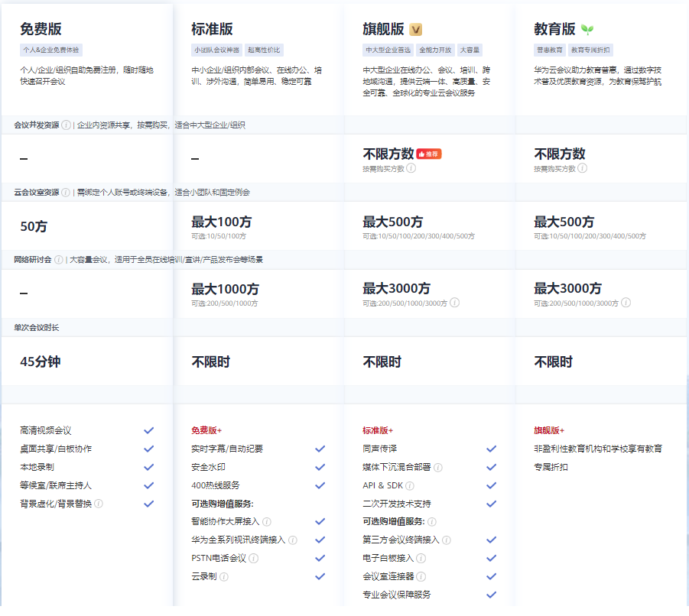Click the 个人&企业免费体验 tag
The image size is (689, 616).
tap(51, 50)
